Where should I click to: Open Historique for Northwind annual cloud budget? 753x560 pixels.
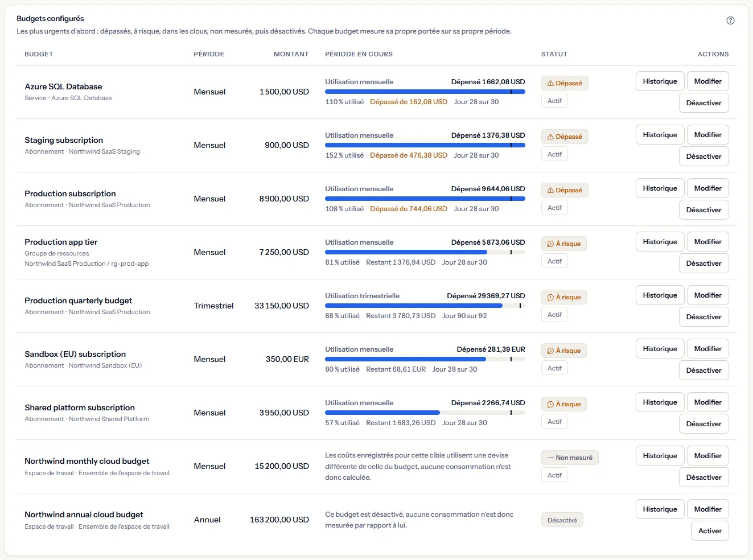tap(660, 509)
